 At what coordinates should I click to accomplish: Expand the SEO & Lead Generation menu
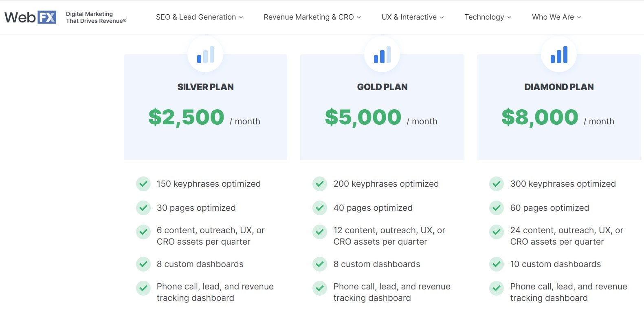click(x=199, y=17)
